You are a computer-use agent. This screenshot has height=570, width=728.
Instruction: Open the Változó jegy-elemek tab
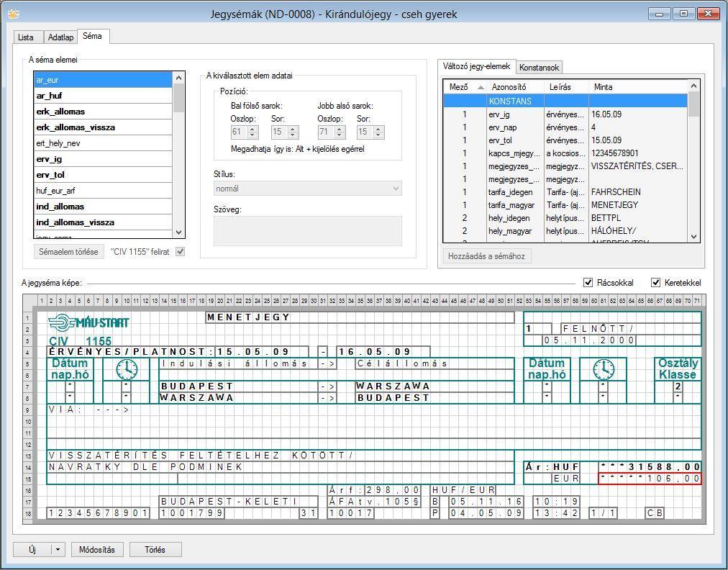pyautogui.click(x=476, y=66)
